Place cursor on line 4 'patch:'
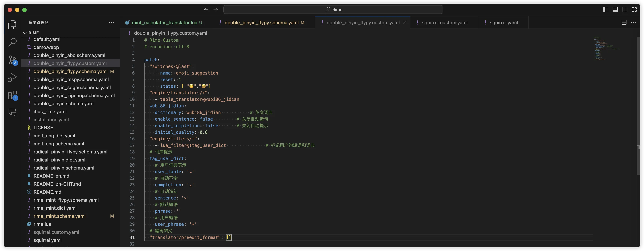644x251 pixels. (152, 60)
